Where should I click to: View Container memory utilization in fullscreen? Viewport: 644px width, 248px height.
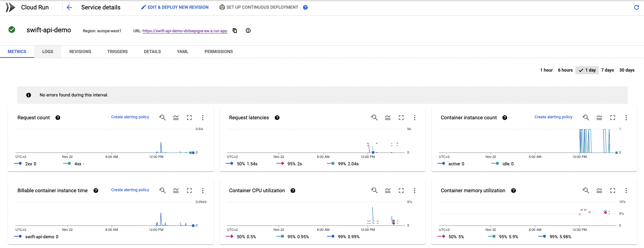pyautogui.click(x=613, y=191)
